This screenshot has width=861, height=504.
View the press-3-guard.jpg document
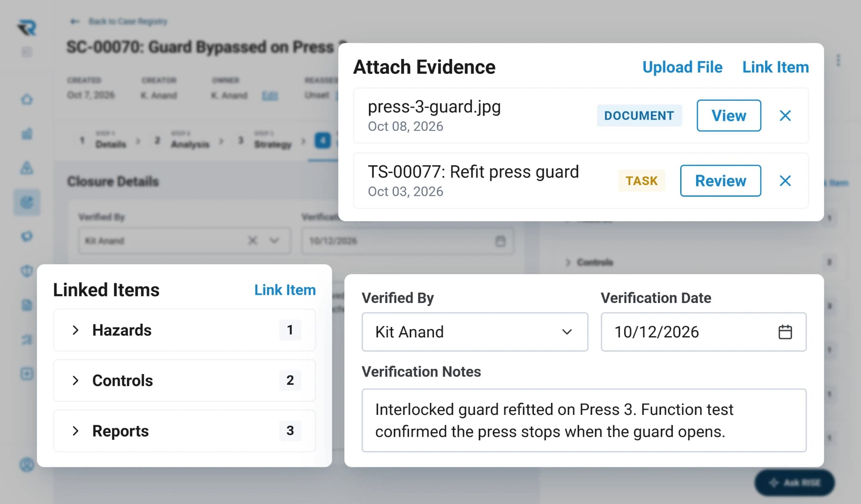729,115
